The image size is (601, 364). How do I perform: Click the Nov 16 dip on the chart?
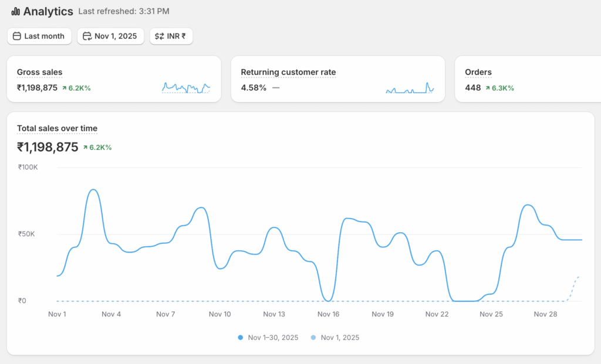point(329,300)
